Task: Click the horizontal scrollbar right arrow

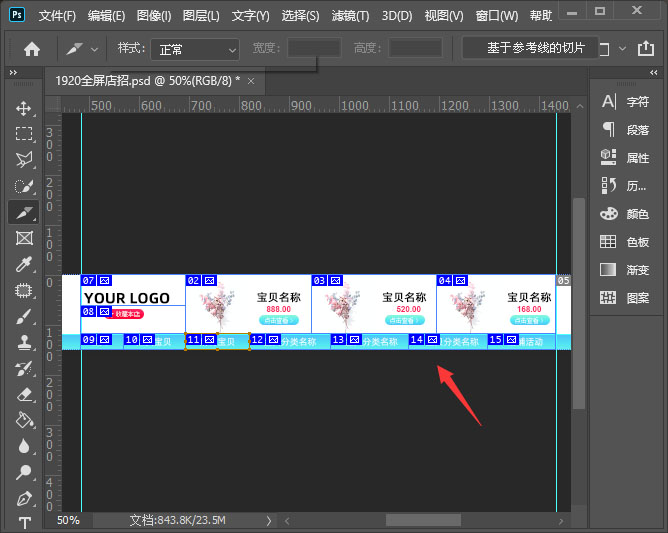Action: [561, 521]
